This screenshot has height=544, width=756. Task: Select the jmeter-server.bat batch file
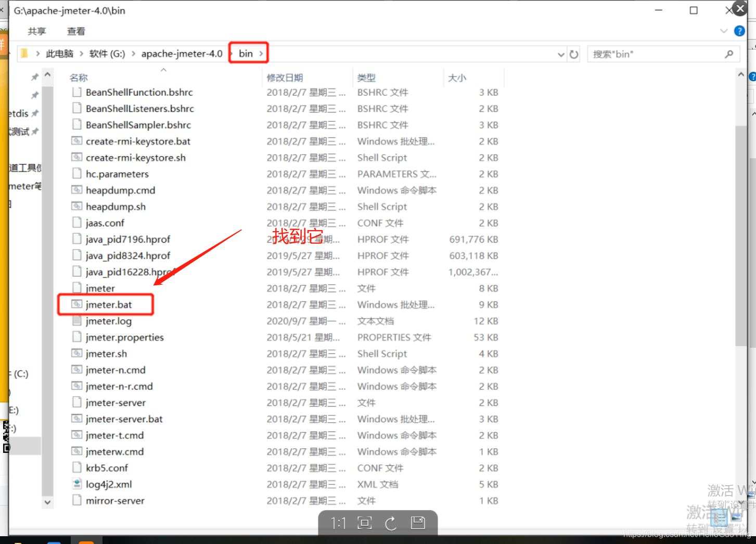point(124,419)
